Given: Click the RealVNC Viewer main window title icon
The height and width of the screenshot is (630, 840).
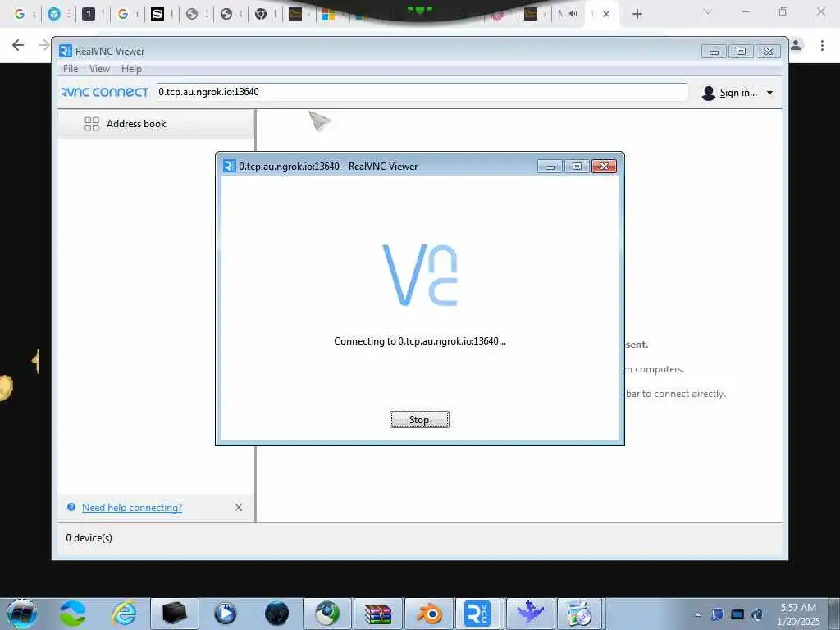Looking at the screenshot, I should 66,51.
